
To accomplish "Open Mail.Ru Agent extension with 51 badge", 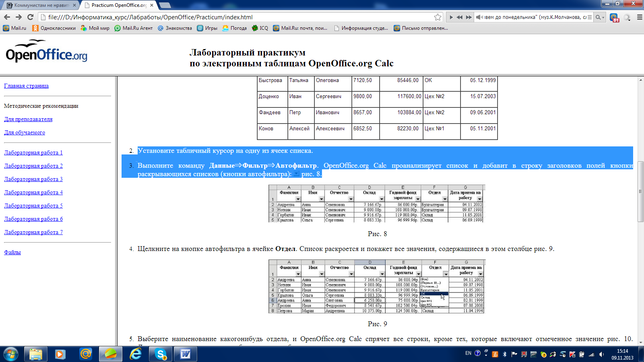I will click(614, 18).
